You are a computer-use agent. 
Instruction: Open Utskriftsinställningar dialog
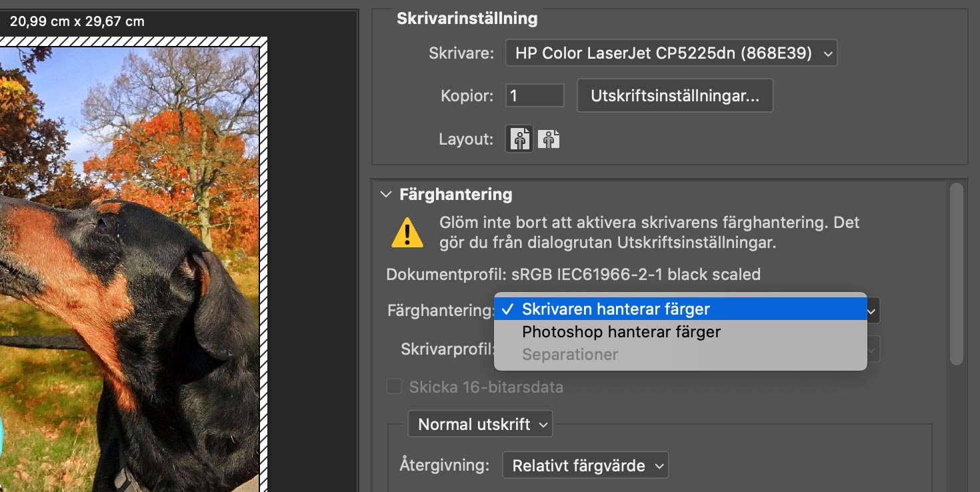point(675,95)
